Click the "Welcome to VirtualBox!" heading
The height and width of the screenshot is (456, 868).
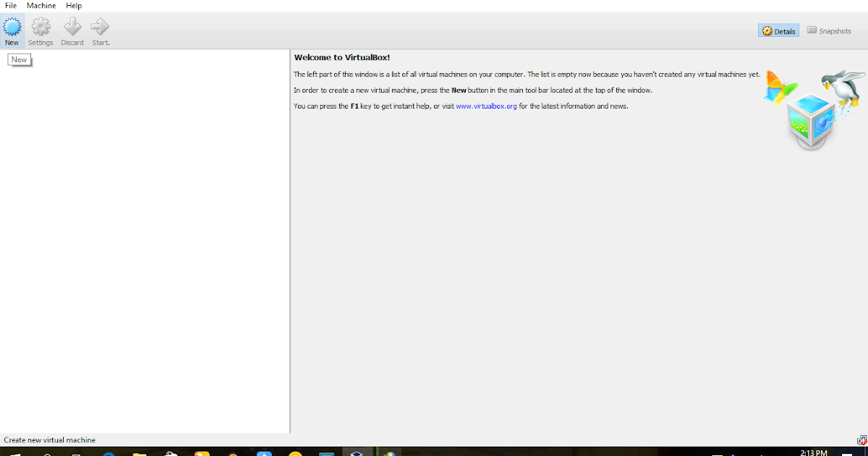click(x=342, y=57)
